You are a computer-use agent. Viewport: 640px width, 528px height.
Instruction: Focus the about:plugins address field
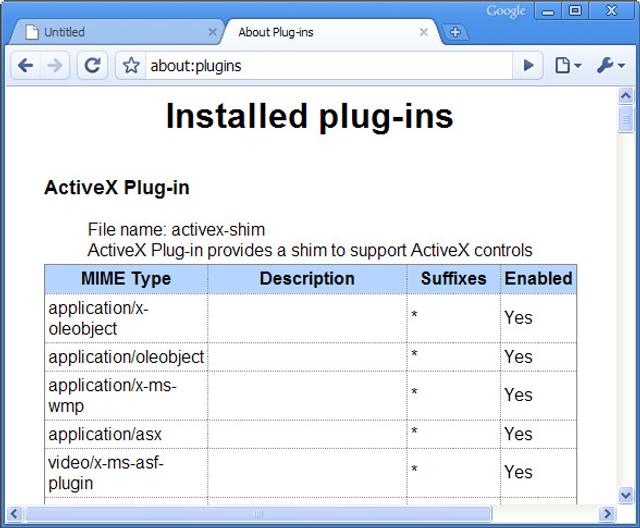pos(329,65)
